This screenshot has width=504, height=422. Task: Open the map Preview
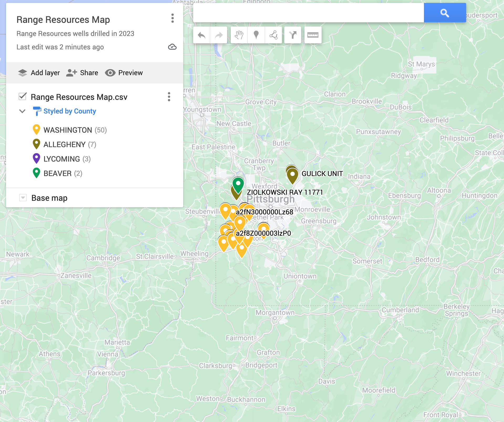tap(124, 73)
